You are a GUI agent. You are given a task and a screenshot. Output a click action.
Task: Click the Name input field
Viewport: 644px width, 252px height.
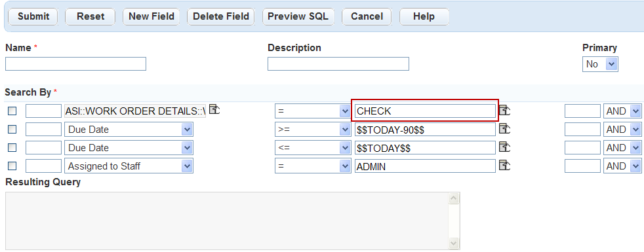tap(75, 64)
